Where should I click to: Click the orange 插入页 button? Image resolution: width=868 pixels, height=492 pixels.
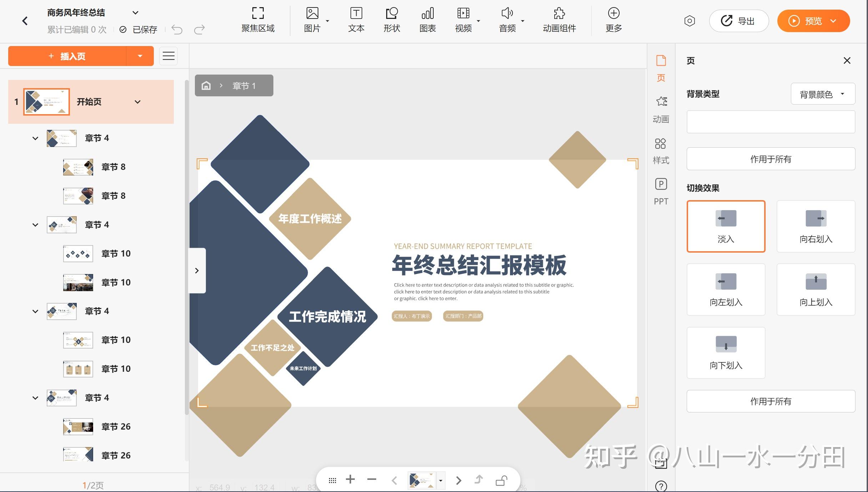(x=67, y=56)
